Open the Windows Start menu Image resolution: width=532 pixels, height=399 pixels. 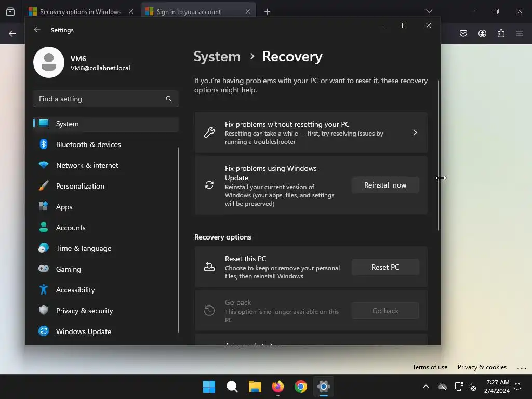[x=209, y=387]
